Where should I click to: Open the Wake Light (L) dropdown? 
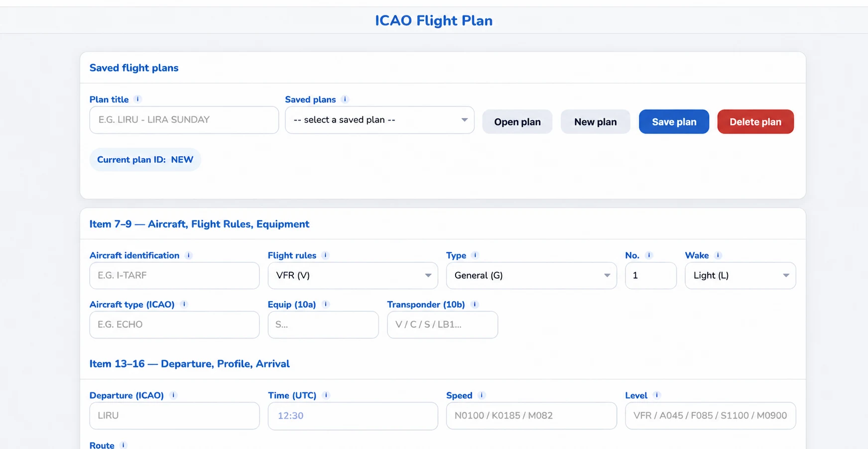[x=740, y=275]
